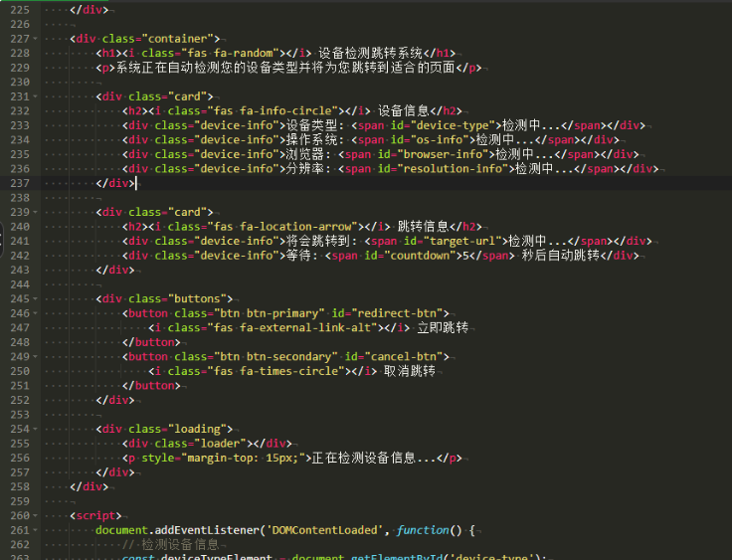Viewport: 732px width, 560px height.
Task: Click the "fas fa-location-arrow" class string
Action: (282, 227)
